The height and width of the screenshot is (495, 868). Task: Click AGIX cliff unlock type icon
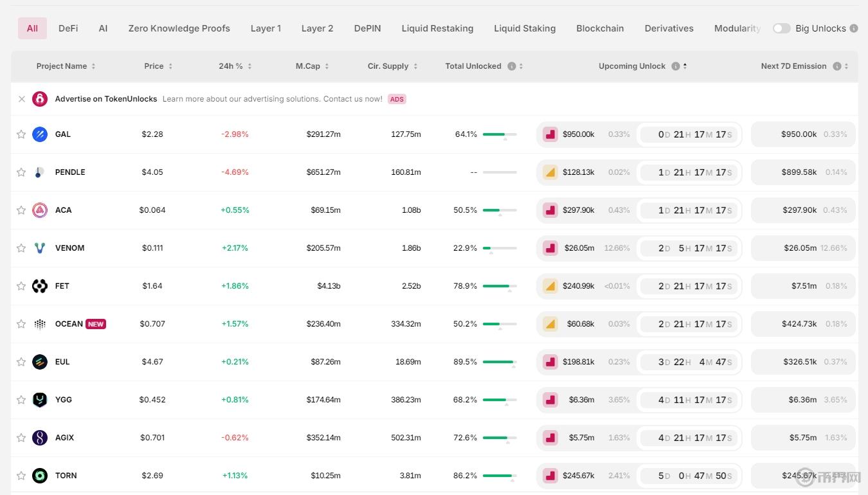click(x=550, y=438)
